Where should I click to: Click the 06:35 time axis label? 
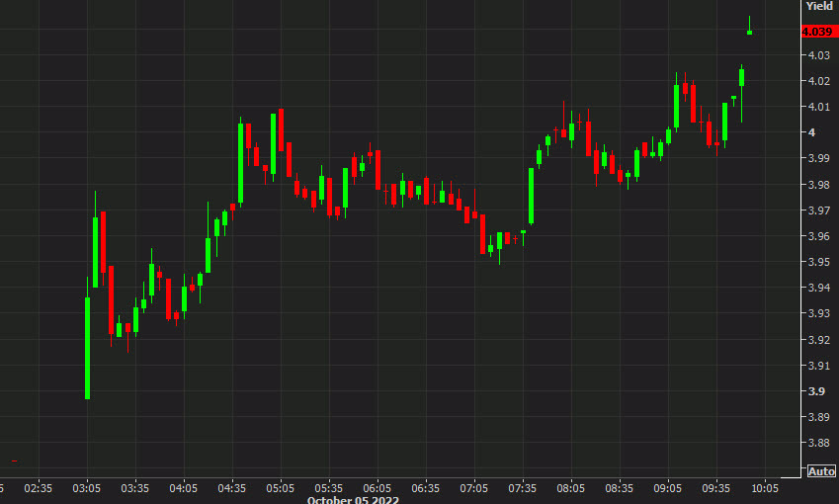pos(425,488)
